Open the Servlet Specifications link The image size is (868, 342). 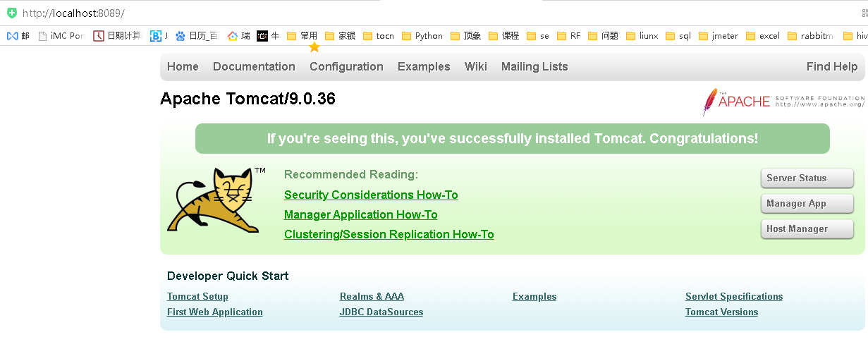[x=734, y=297]
